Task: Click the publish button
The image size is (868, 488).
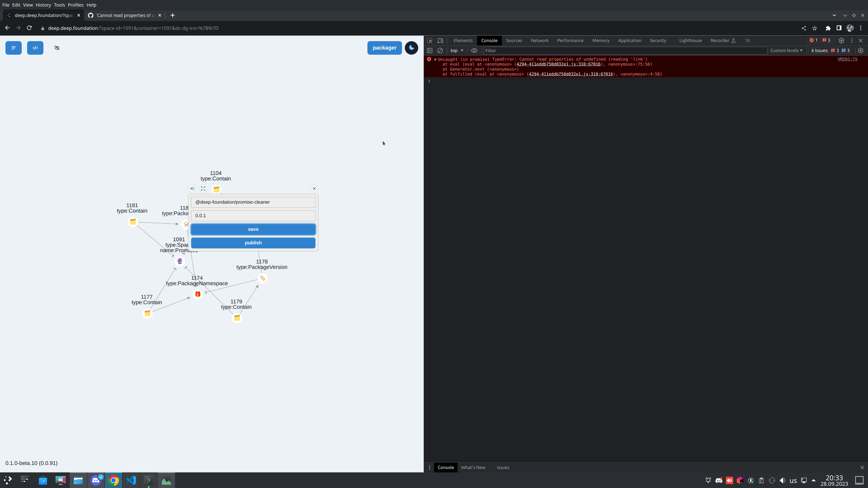Action: click(x=253, y=243)
